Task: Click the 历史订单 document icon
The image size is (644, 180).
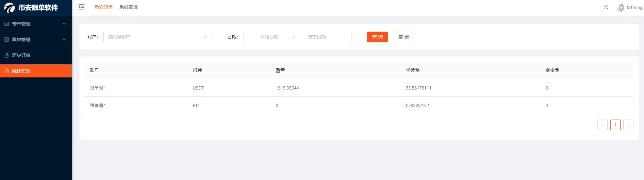Action: point(7,55)
